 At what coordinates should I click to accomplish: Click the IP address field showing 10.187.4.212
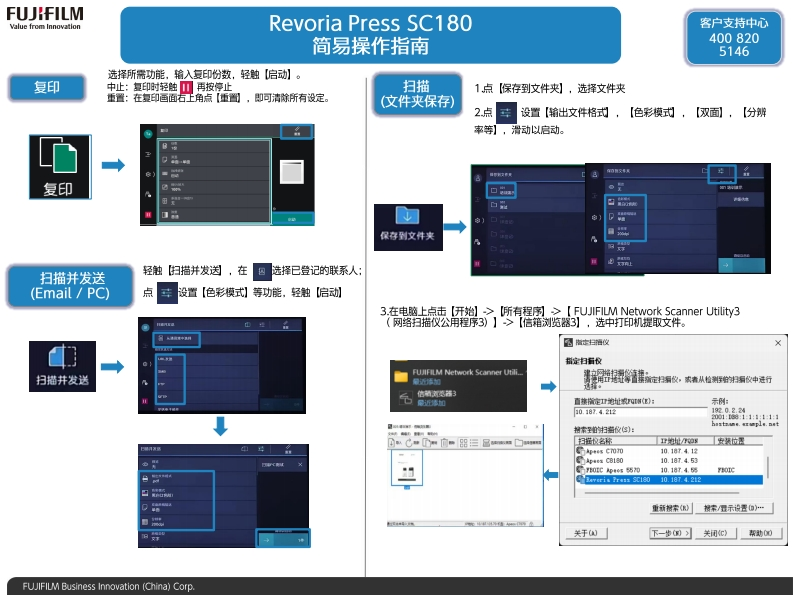click(640, 412)
